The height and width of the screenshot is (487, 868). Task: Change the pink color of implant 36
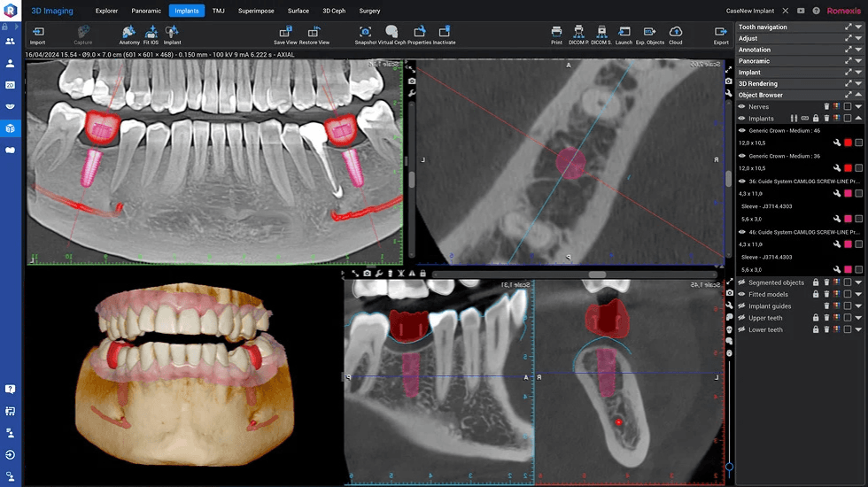pos(848,194)
